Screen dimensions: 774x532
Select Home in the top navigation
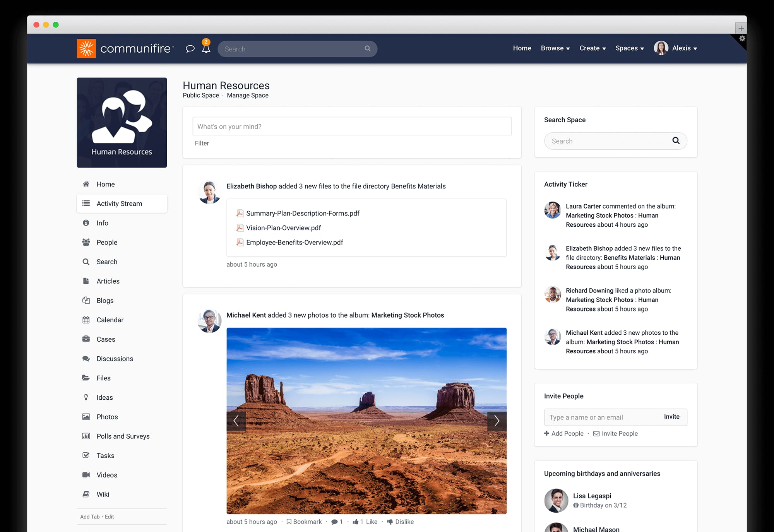(x=522, y=48)
